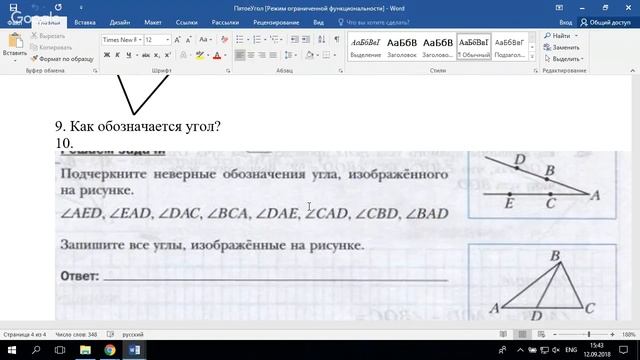This screenshot has width=640, height=360.
Task: Toggle superscript formatting
Action: click(x=167, y=55)
